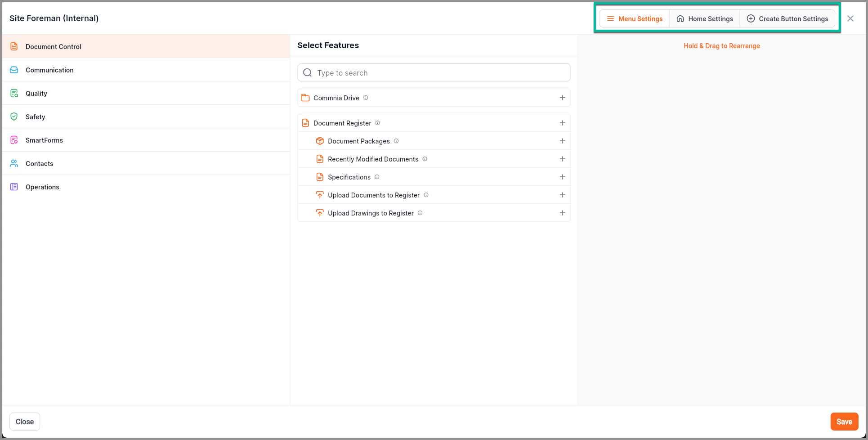
Task: Open SmartForms in the sidebar
Action: point(44,140)
